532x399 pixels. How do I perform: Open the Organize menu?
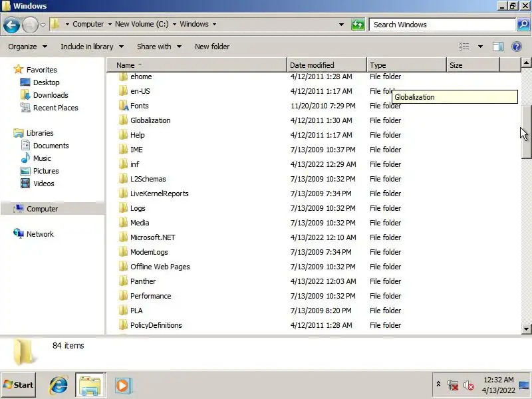(x=27, y=47)
